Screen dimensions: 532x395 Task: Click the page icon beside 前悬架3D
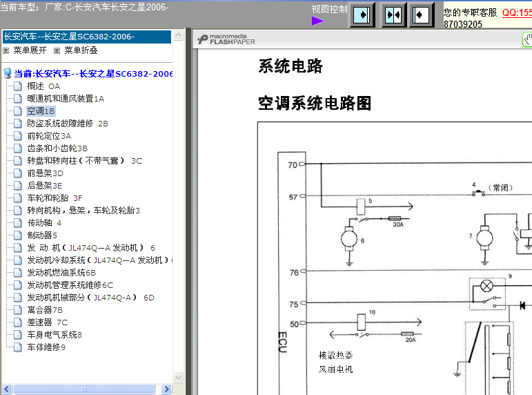click(18, 173)
